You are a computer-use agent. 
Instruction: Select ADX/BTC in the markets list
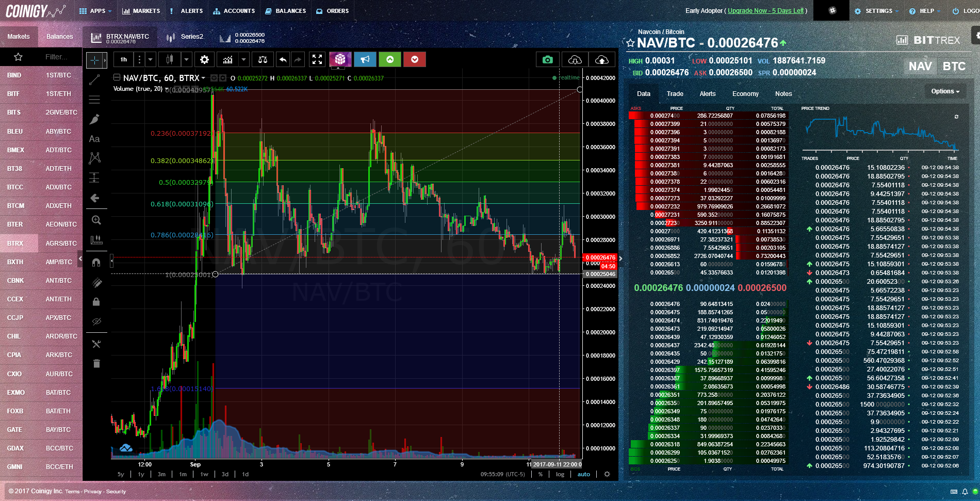coord(59,187)
